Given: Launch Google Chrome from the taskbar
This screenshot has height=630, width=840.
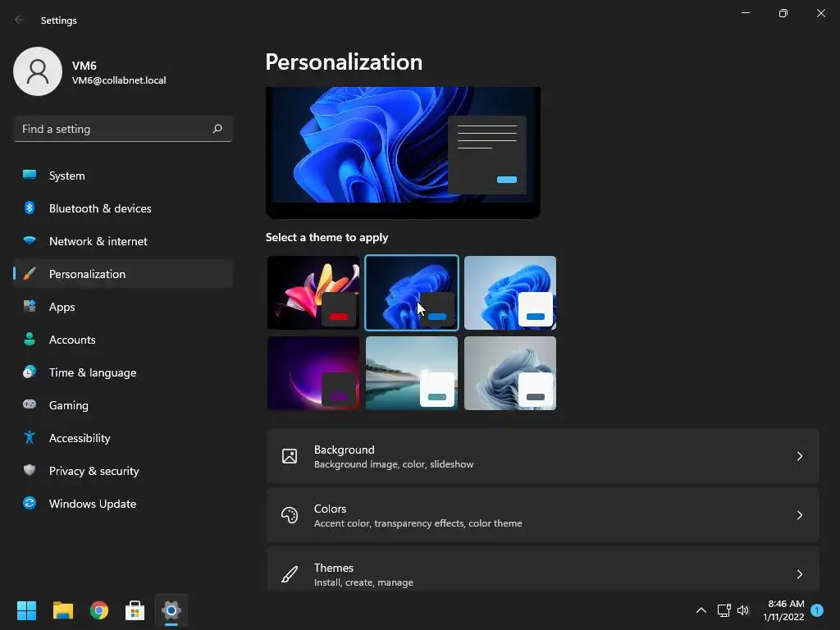Looking at the screenshot, I should (99, 610).
